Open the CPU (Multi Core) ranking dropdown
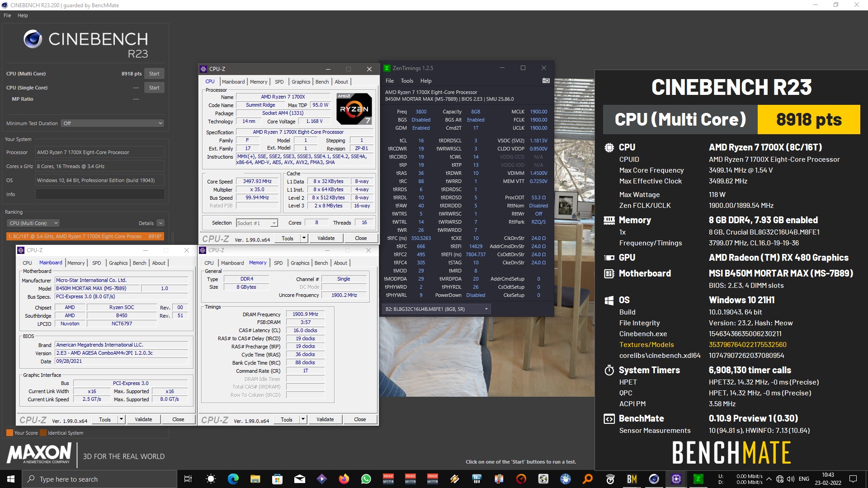 [x=33, y=223]
